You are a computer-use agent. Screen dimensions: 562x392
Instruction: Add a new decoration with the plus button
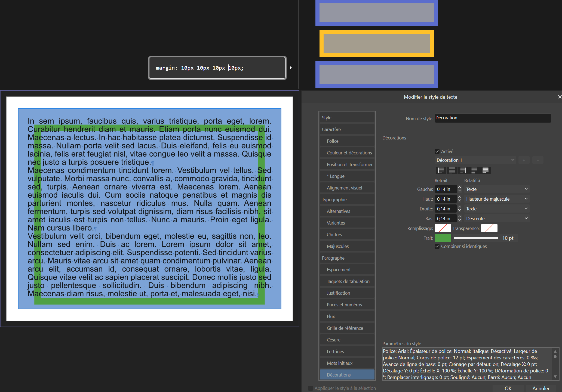click(524, 160)
